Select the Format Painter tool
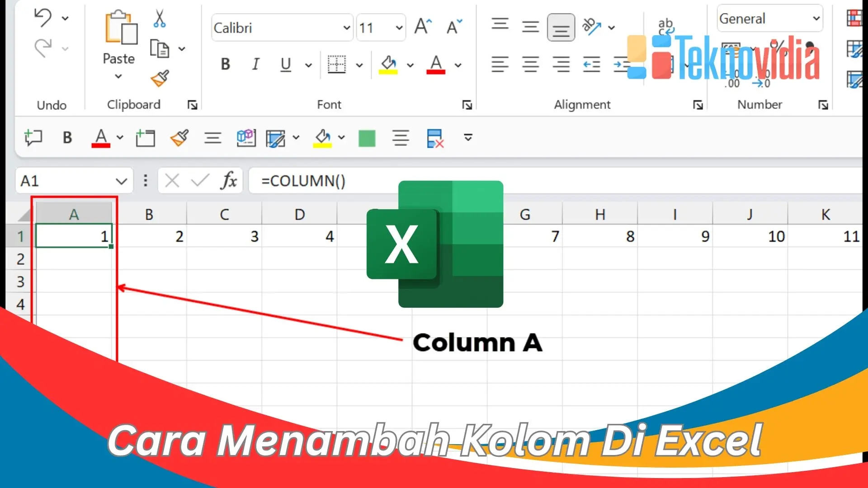868x488 pixels. [160, 78]
